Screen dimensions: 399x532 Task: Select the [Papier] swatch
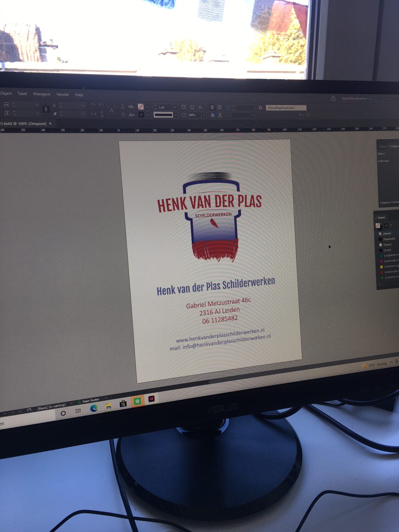click(x=387, y=245)
